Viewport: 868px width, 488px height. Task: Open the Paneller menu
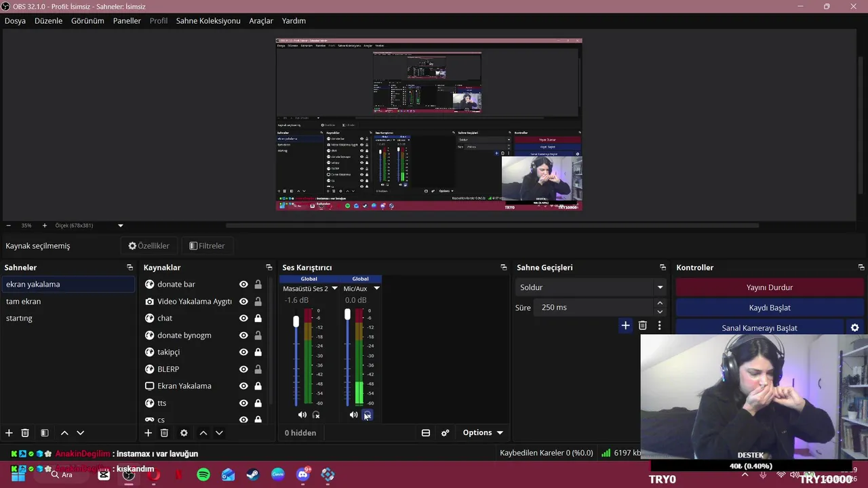[x=127, y=21]
